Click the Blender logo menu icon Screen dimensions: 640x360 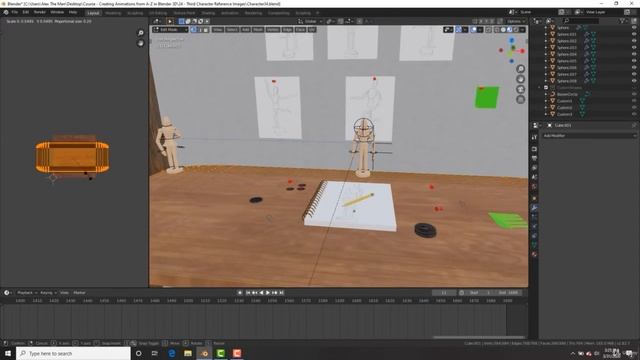[6, 12]
